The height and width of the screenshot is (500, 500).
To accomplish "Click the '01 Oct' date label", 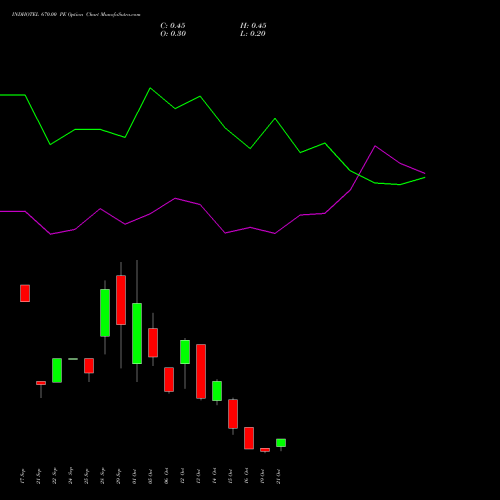I will coord(134,476).
